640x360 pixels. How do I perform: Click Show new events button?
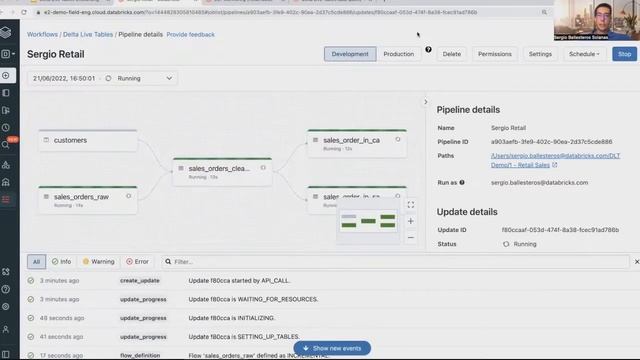(x=332, y=348)
